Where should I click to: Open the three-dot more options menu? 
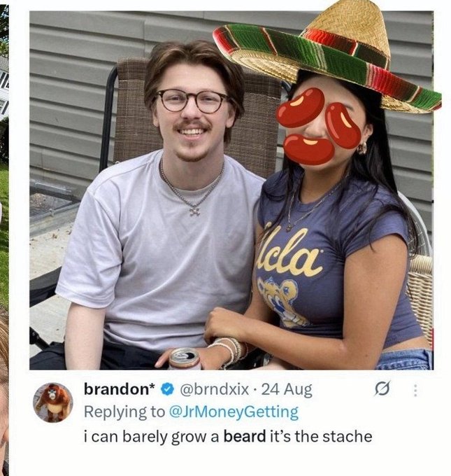point(415,390)
